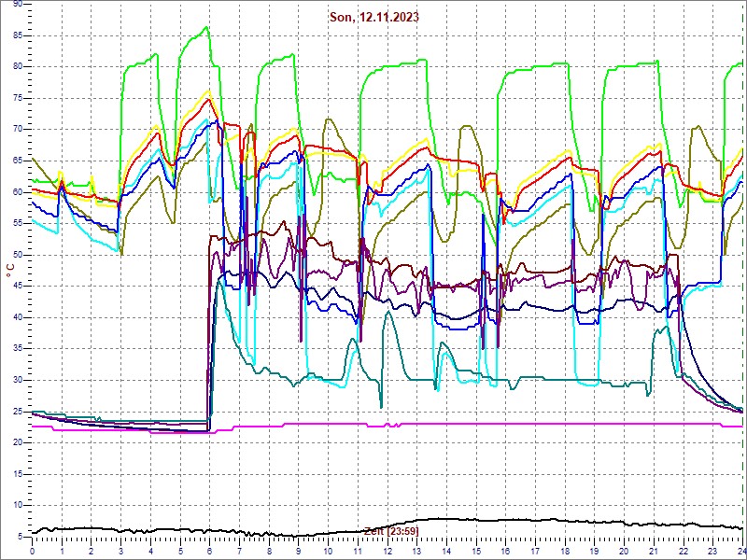Click the 85 value on the temperature axis
Image resolution: width=747 pixels, height=560 pixels.
pos(19,35)
